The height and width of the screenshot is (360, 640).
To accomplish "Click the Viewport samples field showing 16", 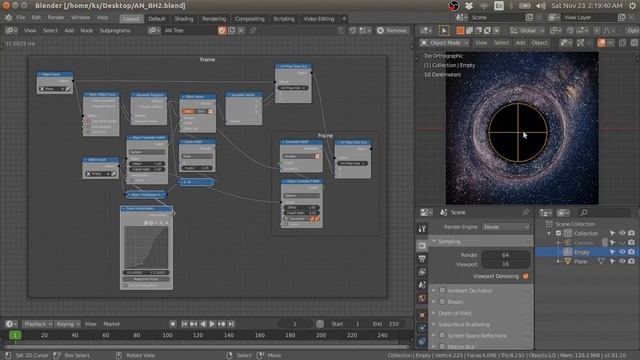I will 505,264.
